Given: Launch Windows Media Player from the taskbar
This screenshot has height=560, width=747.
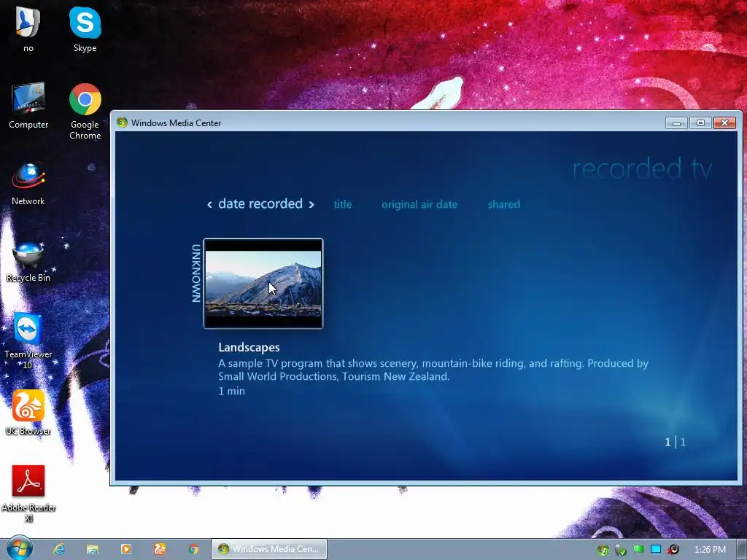Looking at the screenshot, I should click(x=125, y=549).
